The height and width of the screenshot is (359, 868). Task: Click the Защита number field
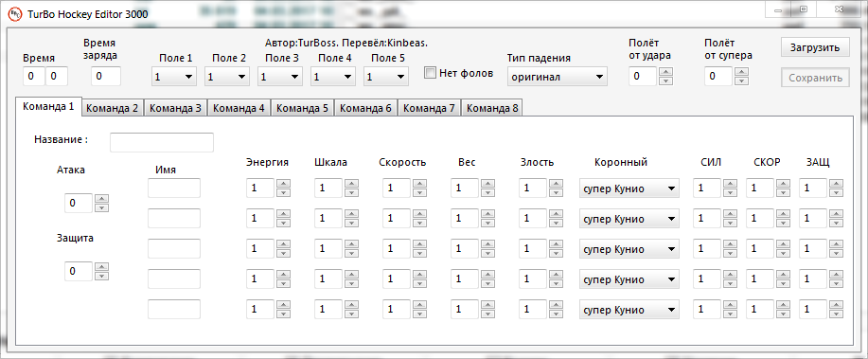(x=79, y=272)
